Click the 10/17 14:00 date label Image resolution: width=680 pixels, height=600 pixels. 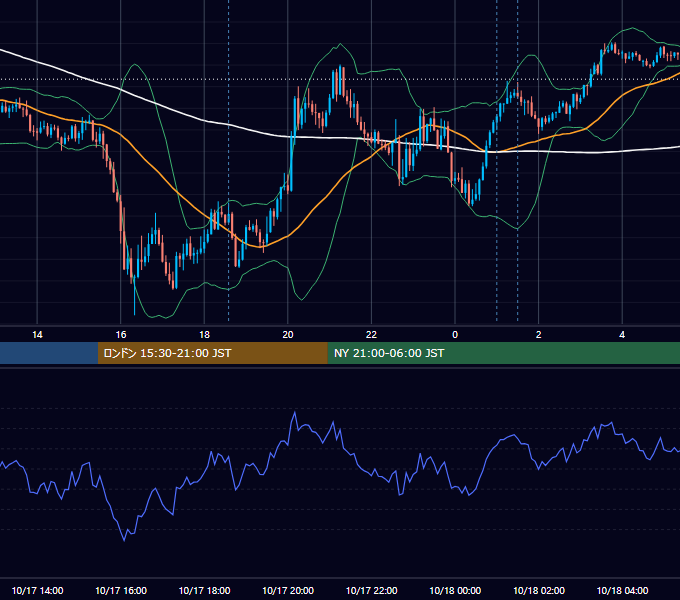click(x=37, y=590)
